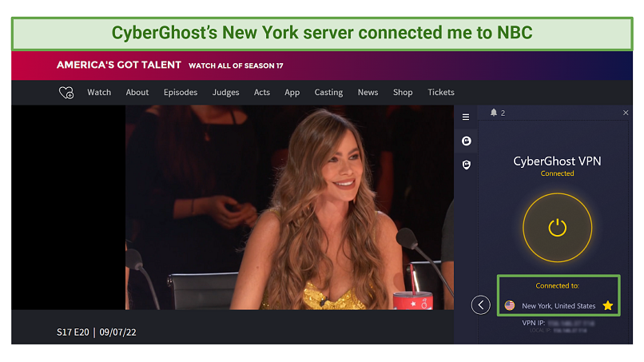Open the News section

pyautogui.click(x=368, y=93)
